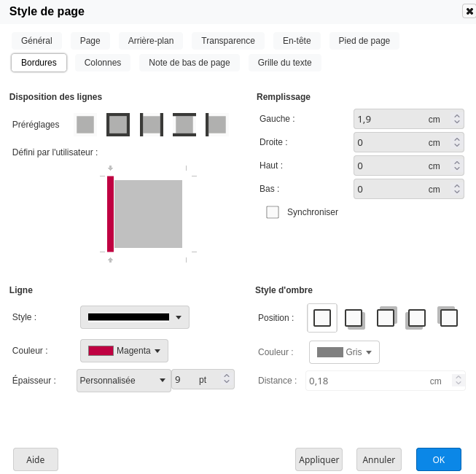Choose the top and bottom borders preset
The height and width of the screenshot is (474, 476).
pos(184,125)
